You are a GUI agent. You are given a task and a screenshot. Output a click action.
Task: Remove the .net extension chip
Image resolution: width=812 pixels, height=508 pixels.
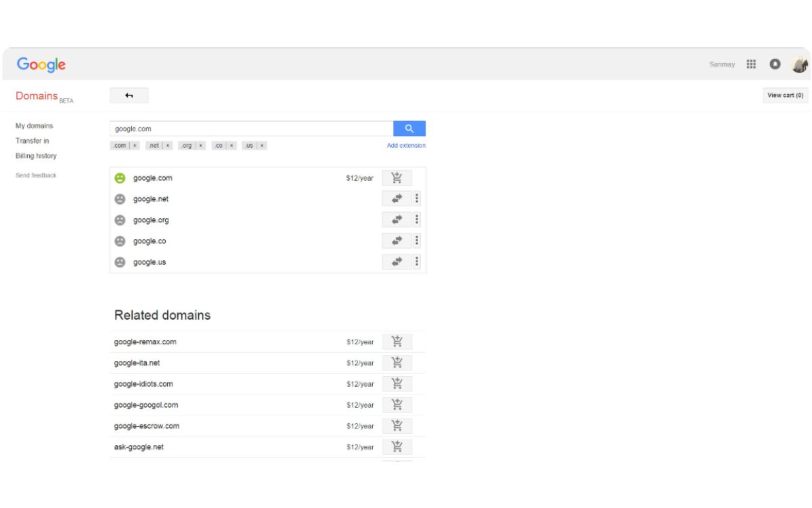click(168, 146)
